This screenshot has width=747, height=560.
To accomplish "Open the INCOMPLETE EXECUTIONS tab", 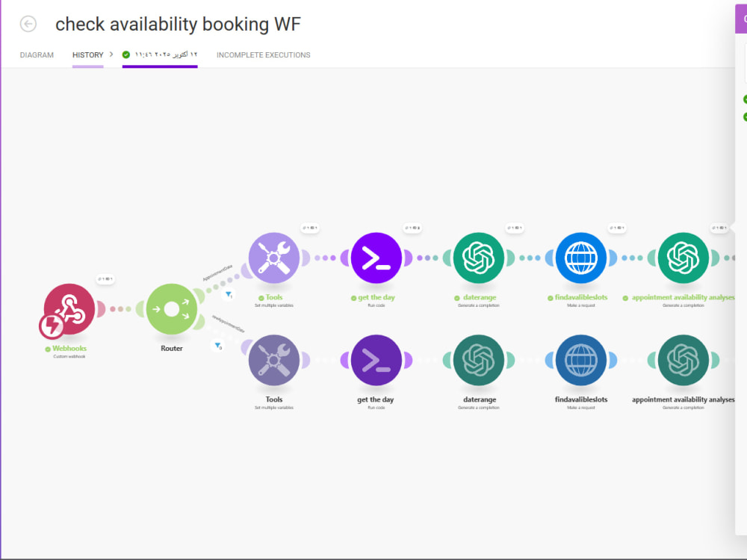I will [x=264, y=55].
